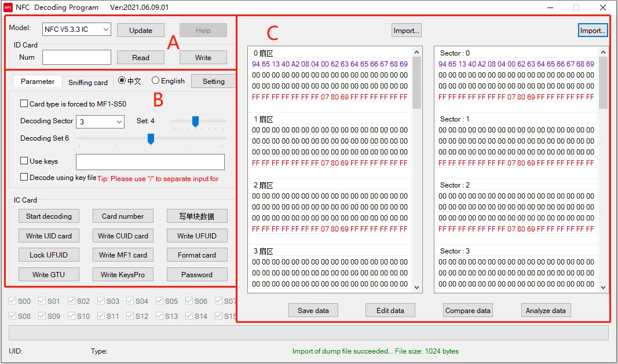Switch to the Parameter tab

point(38,81)
